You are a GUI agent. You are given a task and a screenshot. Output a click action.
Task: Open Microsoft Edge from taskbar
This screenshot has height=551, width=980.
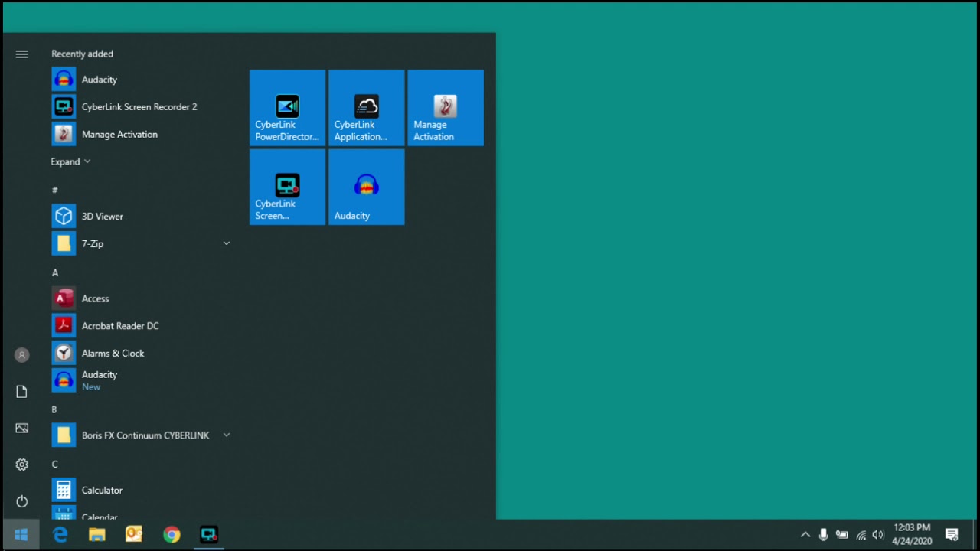tap(60, 535)
